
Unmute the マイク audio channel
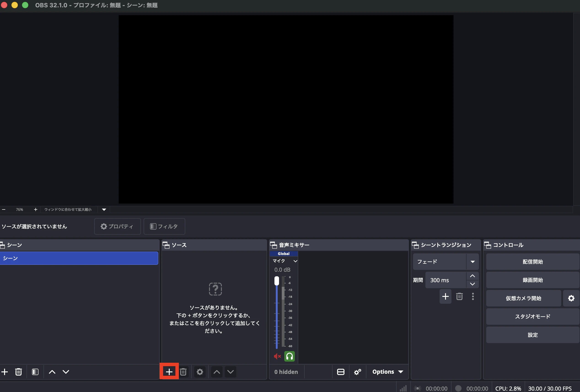[277, 356]
